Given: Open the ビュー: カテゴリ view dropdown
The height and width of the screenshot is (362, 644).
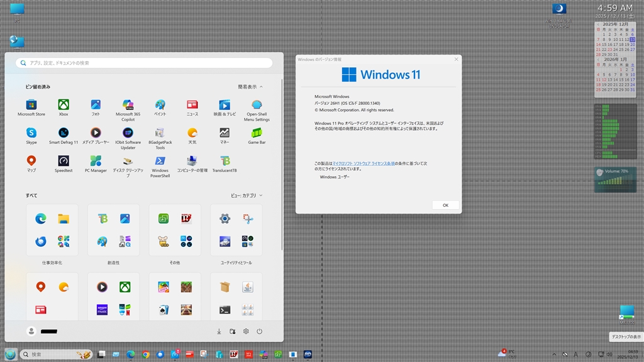Looking at the screenshot, I should 247,195.
